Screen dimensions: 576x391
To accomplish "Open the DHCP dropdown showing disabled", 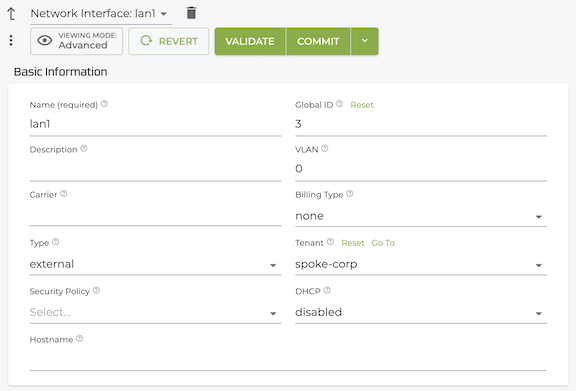I will click(x=421, y=312).
